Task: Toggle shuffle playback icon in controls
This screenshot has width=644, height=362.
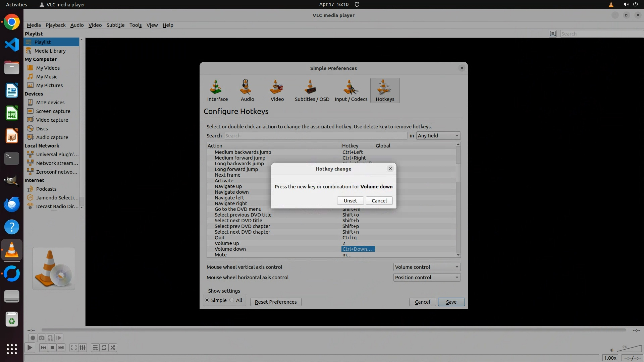Action: click(x=113, y=348)
